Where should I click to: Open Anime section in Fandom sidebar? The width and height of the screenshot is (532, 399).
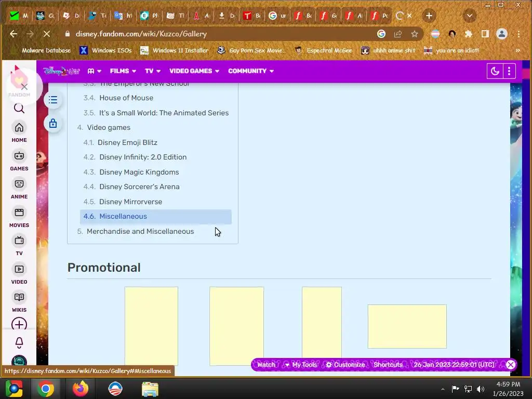pos(19,189)
